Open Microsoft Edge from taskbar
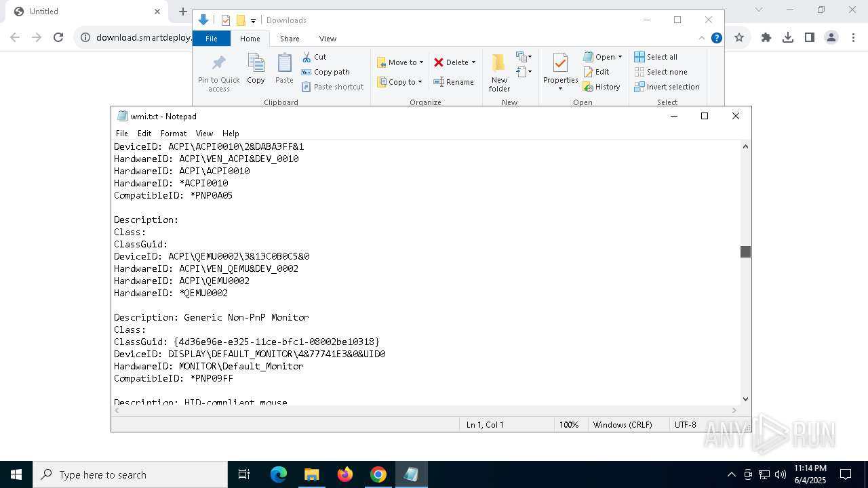 point(279,474)
